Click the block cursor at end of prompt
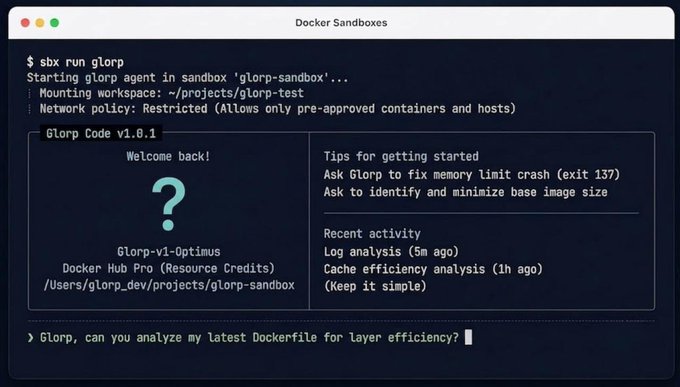This screenshot has width=680, height=387. click(468, 338)
